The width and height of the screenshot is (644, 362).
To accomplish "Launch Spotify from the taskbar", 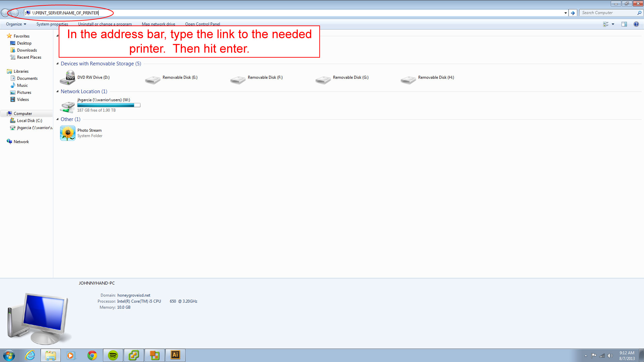I will 113,355.
